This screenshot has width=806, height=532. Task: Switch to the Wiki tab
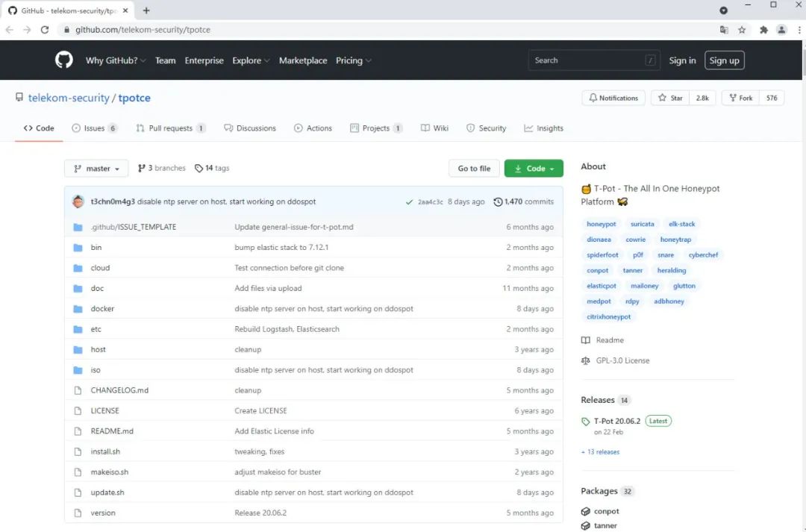434,128
